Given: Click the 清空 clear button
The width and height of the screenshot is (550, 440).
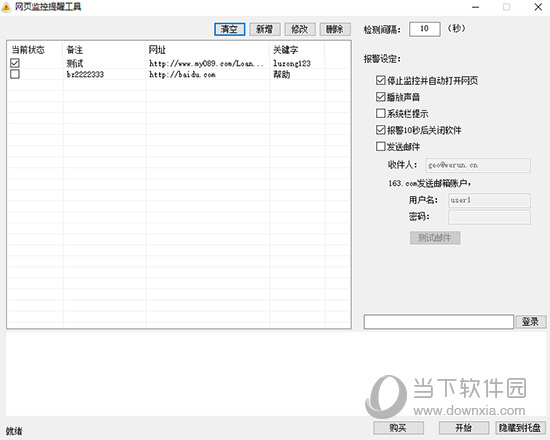Looking at the screenshot, I should 229,29.
